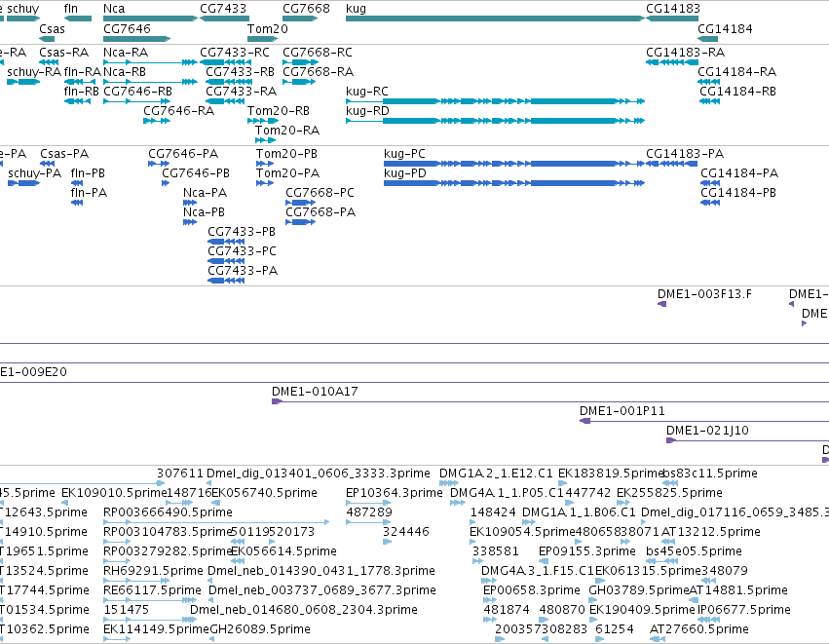Select the CG14184-RB transcript
The width and height of the screenshot is (829, 644).
(709, 101)
